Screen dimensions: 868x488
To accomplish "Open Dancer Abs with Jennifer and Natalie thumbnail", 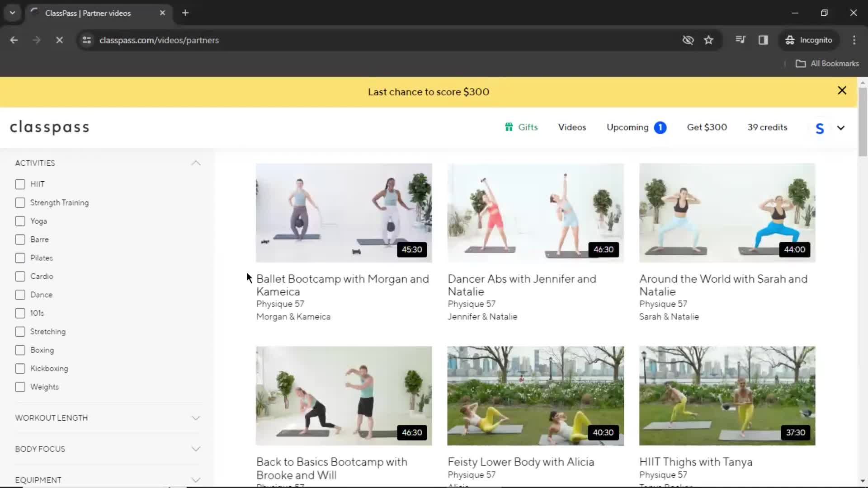I will coord(536,213).
